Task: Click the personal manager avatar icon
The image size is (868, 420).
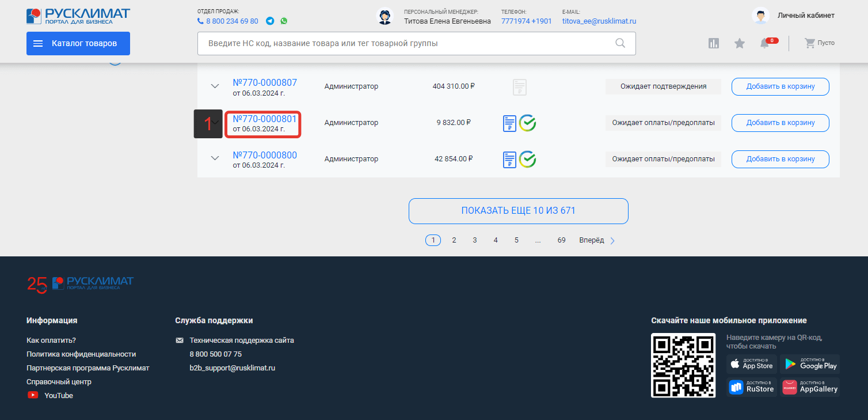Action: [384, 16]
